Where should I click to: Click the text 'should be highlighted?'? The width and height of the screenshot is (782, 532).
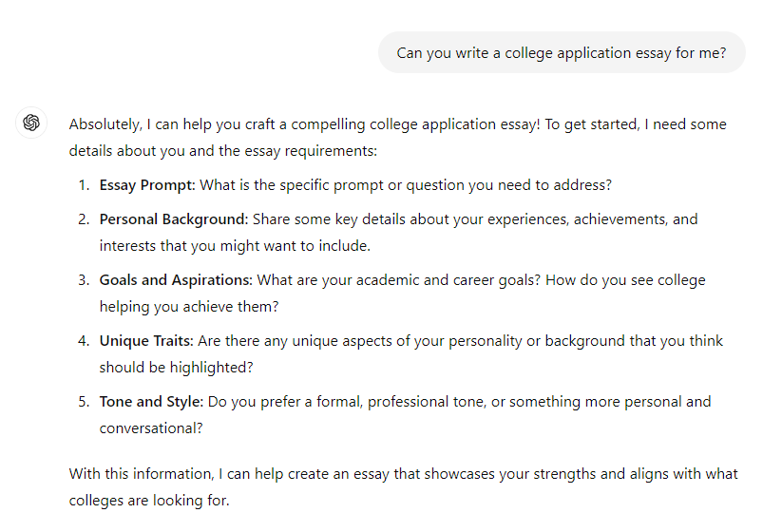(x=176, y=368)
